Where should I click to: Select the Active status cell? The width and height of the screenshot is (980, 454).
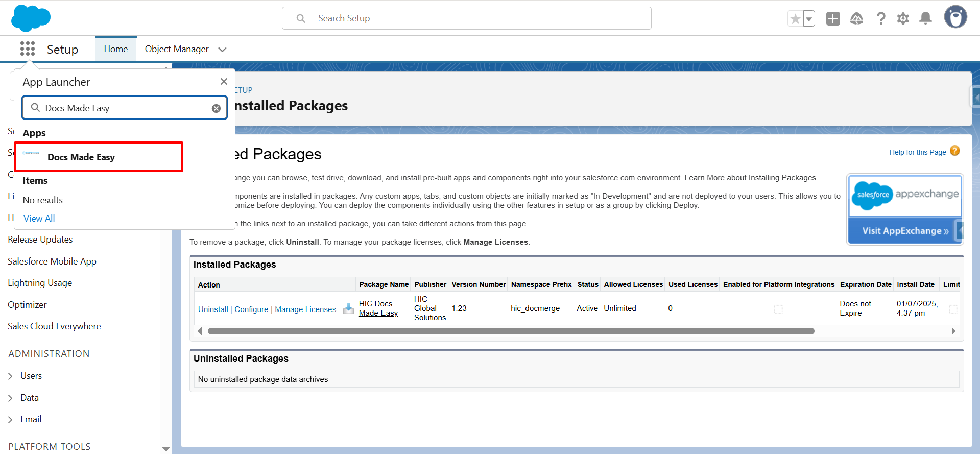[587, 308]
